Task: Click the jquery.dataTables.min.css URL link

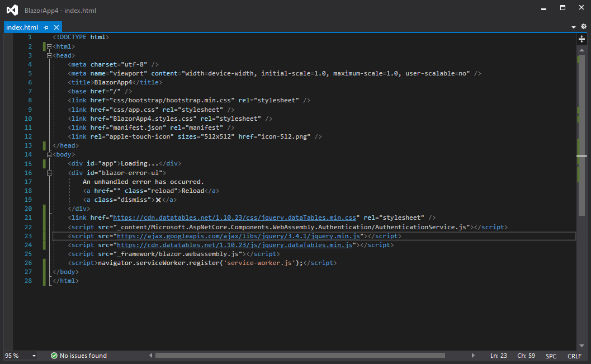Action: point(235,218)
